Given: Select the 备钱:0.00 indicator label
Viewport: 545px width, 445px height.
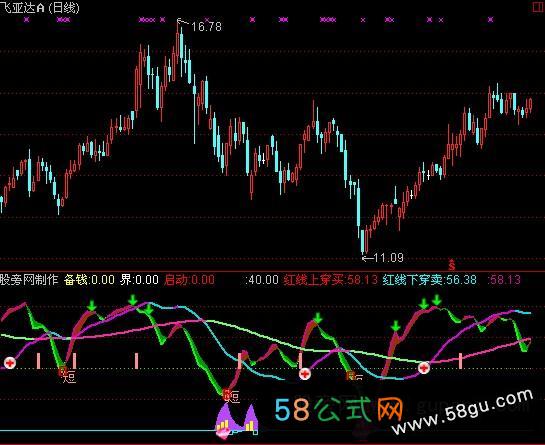Looking at the screenshot, I should [89, 280].
